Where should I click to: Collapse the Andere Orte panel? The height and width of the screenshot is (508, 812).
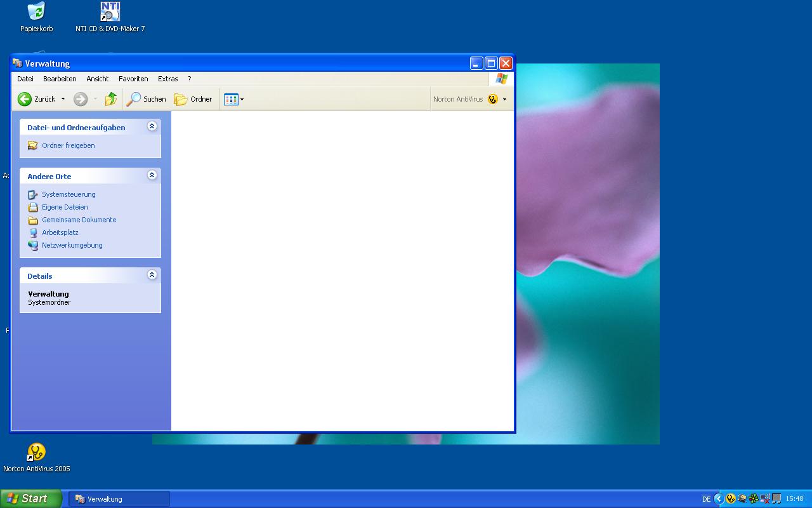tap(152, 175)
